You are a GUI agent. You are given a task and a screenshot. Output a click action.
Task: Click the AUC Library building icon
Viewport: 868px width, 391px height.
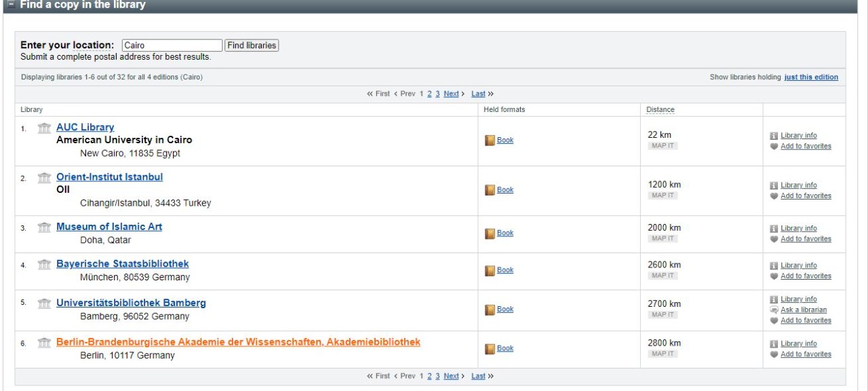(x=45, y=128)
